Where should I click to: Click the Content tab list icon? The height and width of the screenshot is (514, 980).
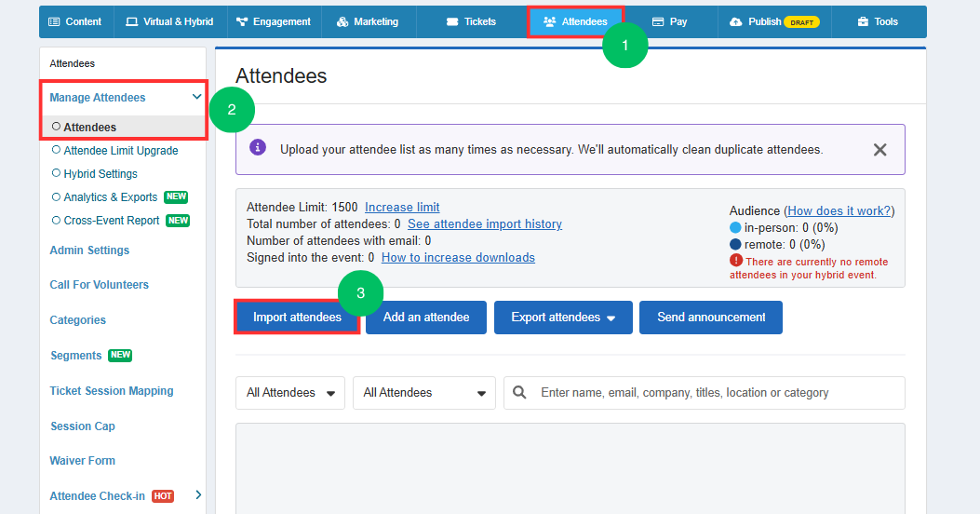pyautogui.click(x=54, y=22)
